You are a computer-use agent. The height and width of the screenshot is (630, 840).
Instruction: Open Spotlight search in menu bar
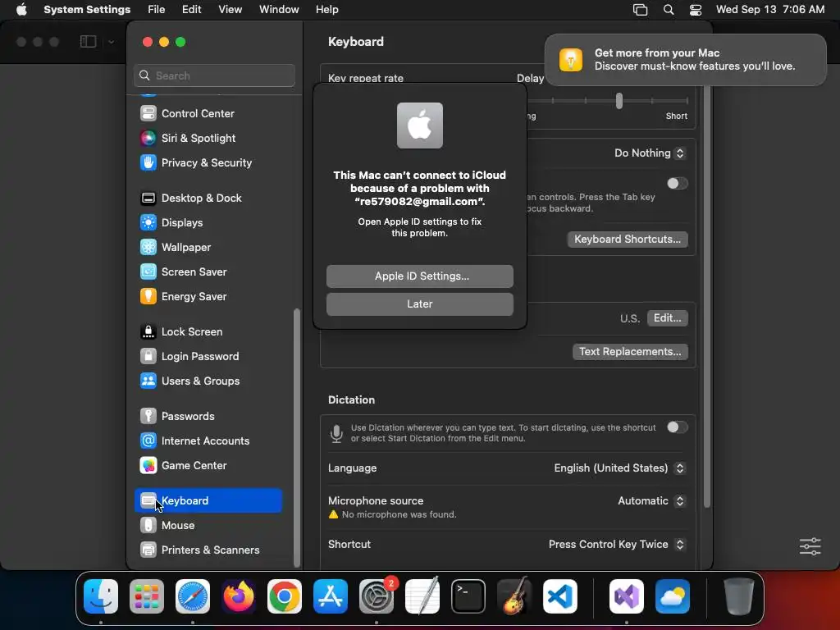[x=669, y=10]
